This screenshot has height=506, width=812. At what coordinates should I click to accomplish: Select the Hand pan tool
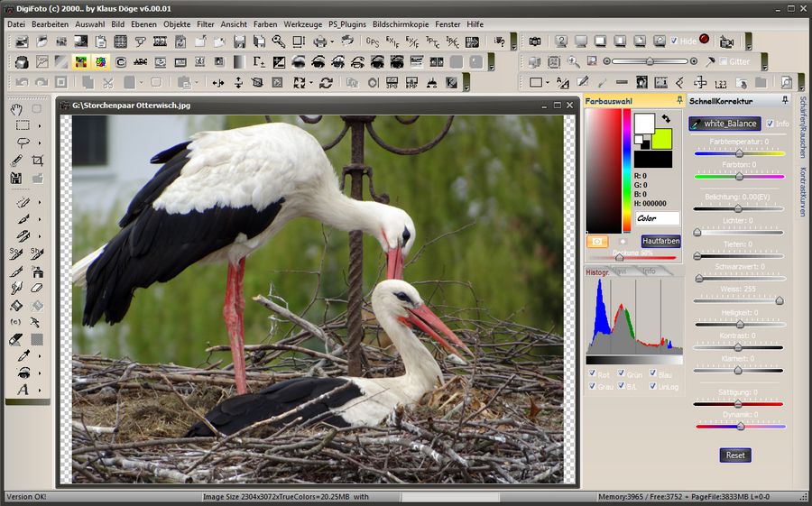(17, 108)
